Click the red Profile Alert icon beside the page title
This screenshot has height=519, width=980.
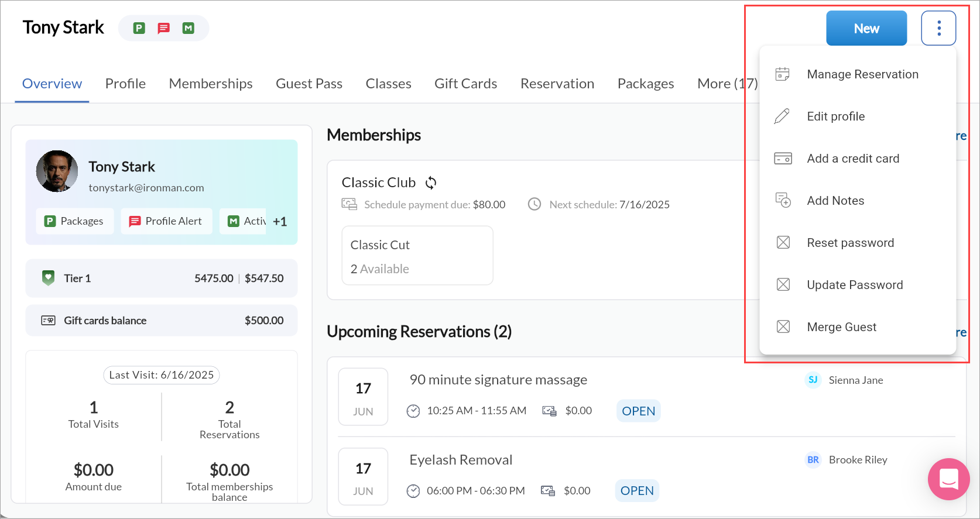pos(164,28)
